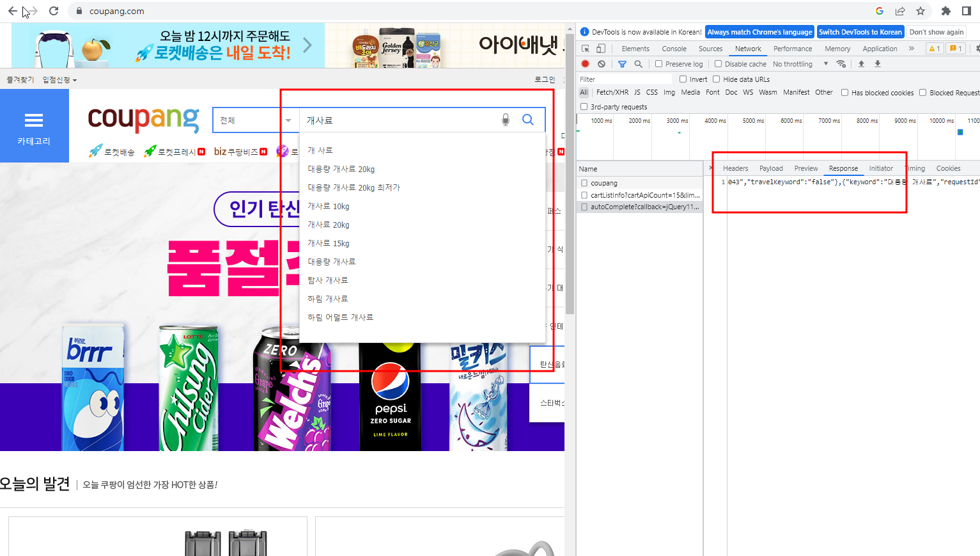Toggle the device toolbar icon in DevTools
Viewport: 980px width, 556px height.
click(x=601, y=49)
